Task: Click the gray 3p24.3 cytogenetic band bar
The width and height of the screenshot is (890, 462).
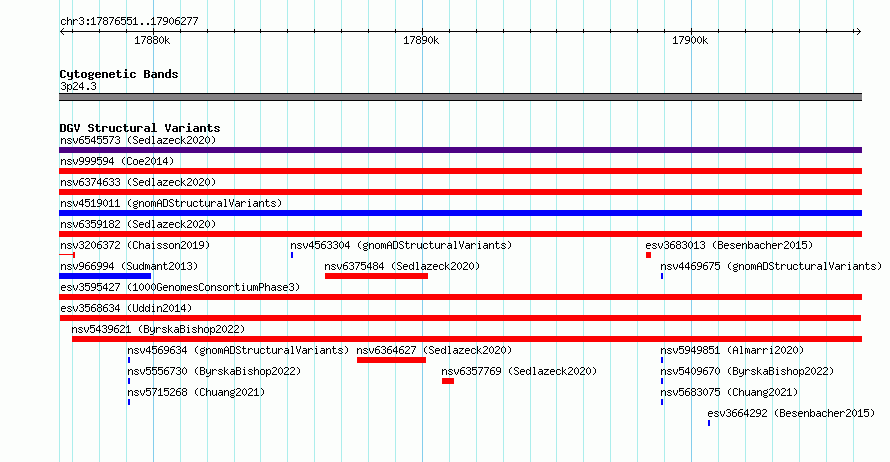Action: coord(460,97)
